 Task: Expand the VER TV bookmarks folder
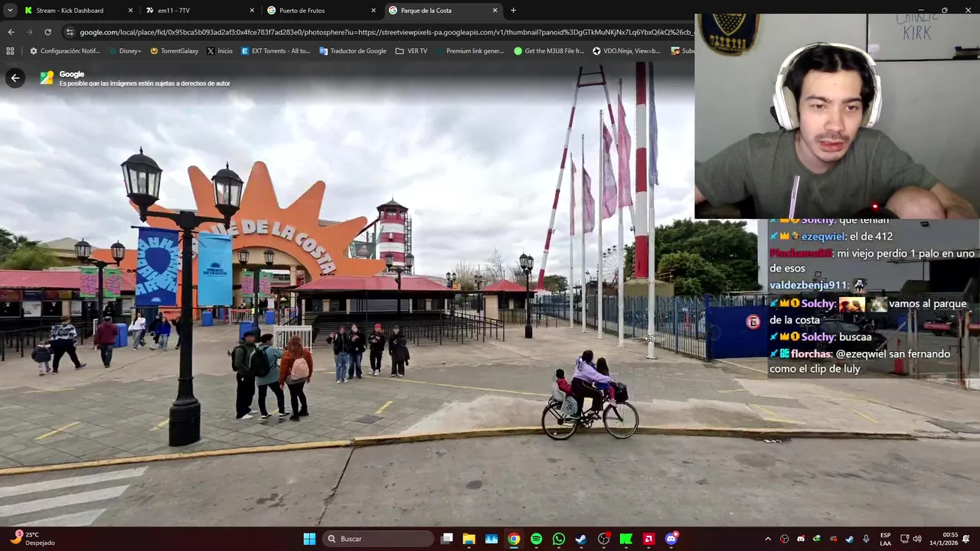pyautogui.click(x=412, y=51)
